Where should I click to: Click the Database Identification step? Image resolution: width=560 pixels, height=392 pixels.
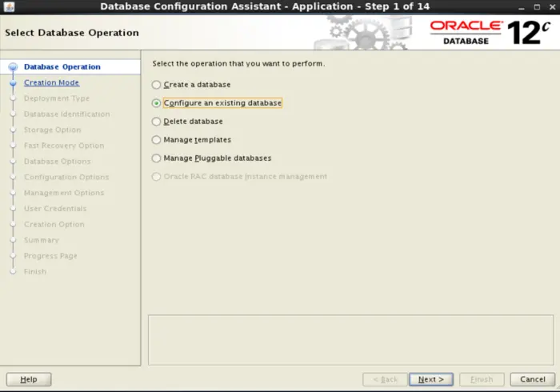(66, 114)
